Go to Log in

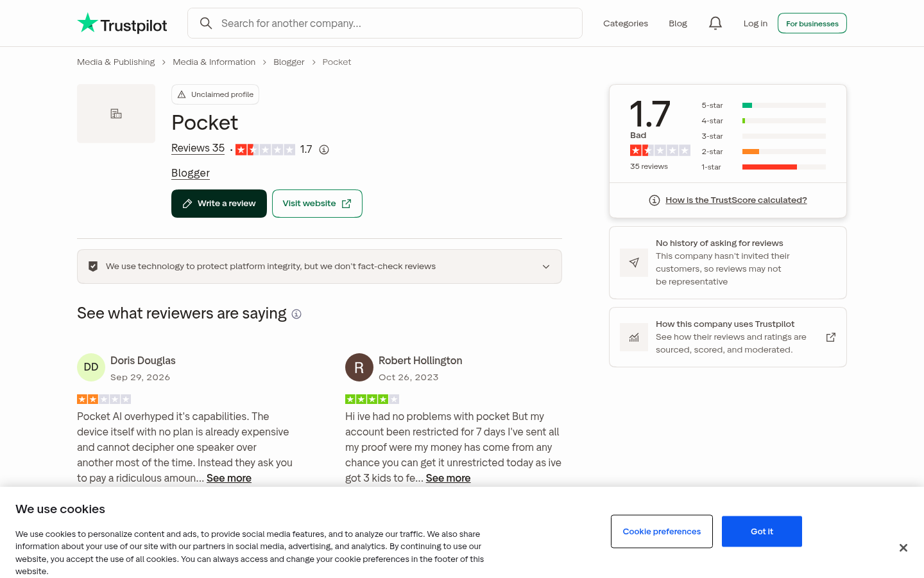pyautogui.click(x=755, y=23)
